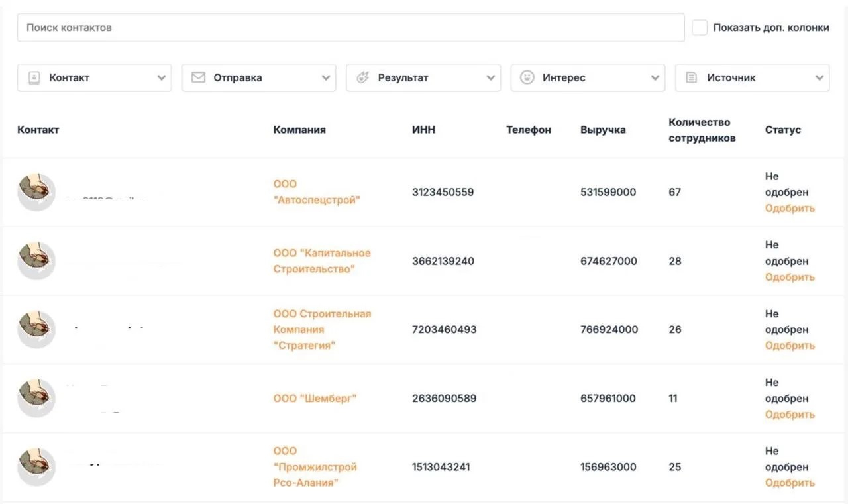Viewport: 848px width, 504px height.
Task: Click the target icon in Результат filter
Action: [x=362, y=77]
